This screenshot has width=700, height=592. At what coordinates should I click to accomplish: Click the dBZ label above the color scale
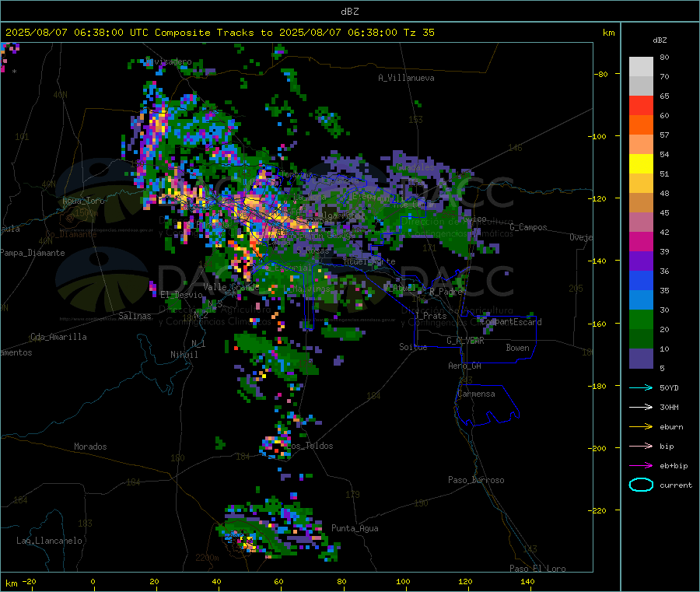tap(660, 40)
